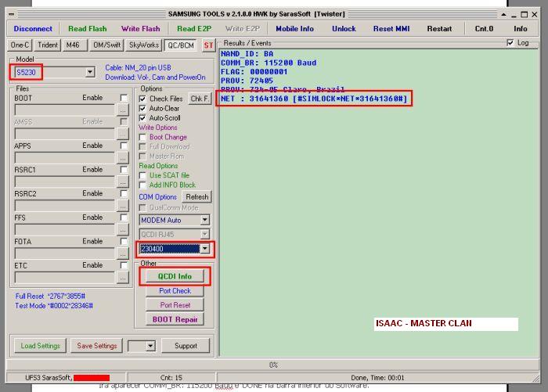Open the dropdown next to Save Settings
This screenshot has height=392, width=548.
pos(150,346)
